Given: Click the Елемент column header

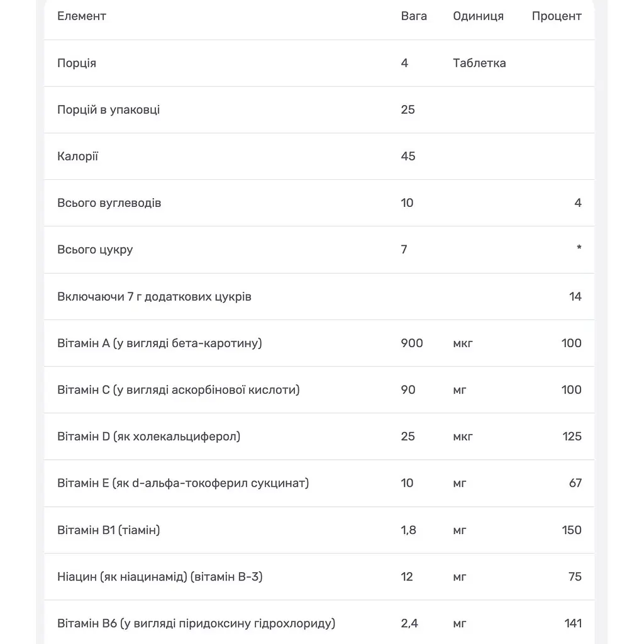Looking at the screenshot, I should tap(82, 16).
